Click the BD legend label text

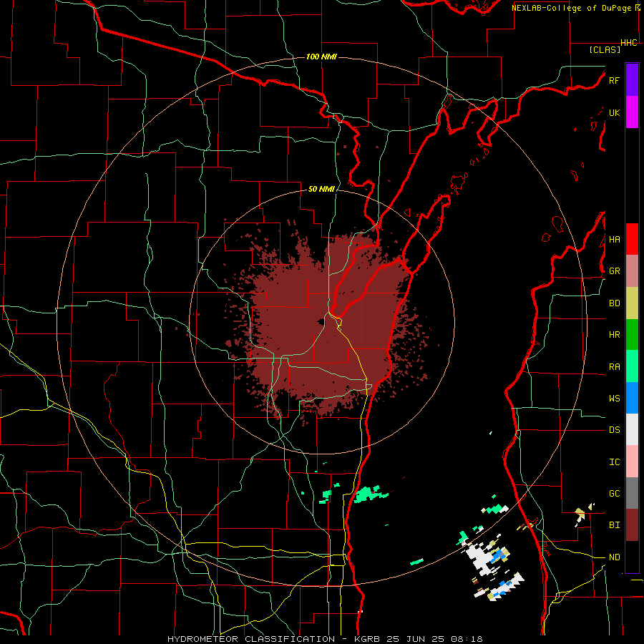pos(614,303)
